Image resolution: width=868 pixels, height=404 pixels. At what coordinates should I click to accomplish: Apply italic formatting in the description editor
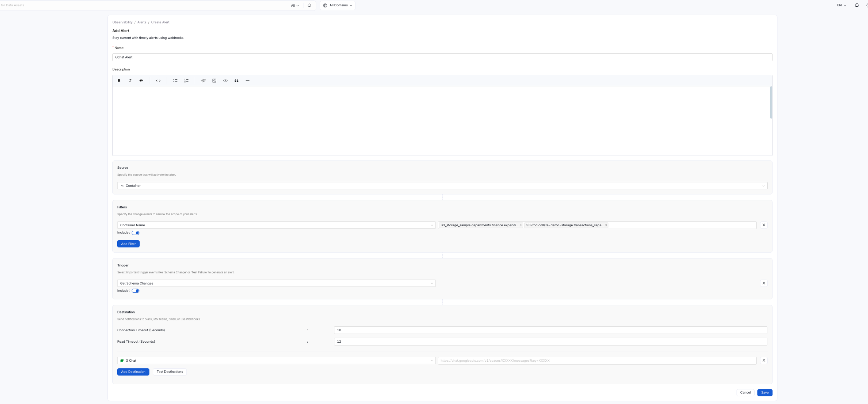[x=130, y=81]
